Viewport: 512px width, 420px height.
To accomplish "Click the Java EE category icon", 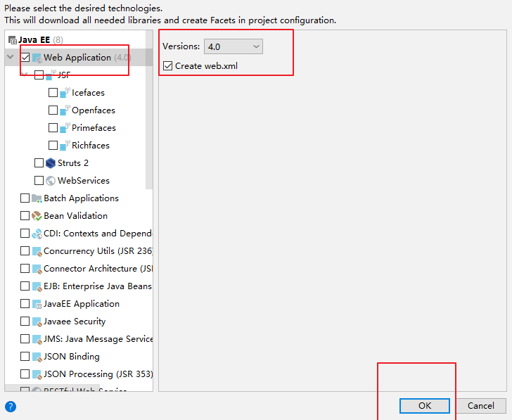I will (x=13, y=40).
